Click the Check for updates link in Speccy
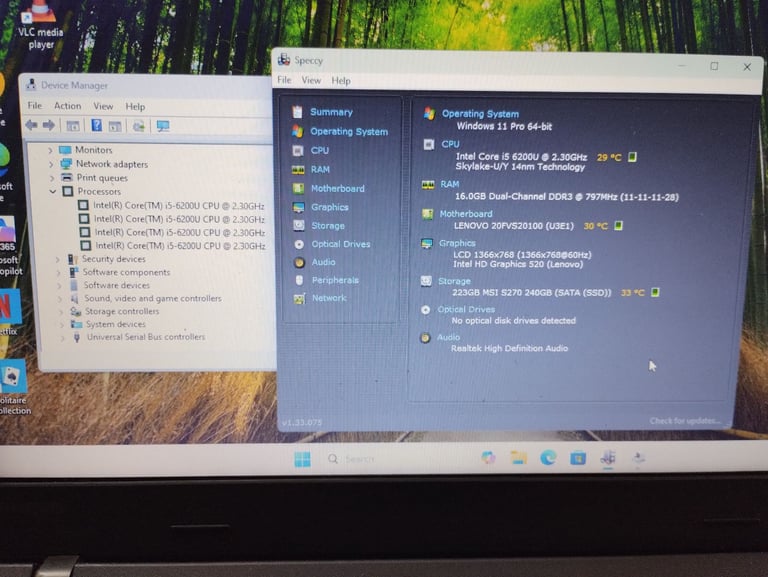This screenshot has width=768, height=577. pos(685,421)
